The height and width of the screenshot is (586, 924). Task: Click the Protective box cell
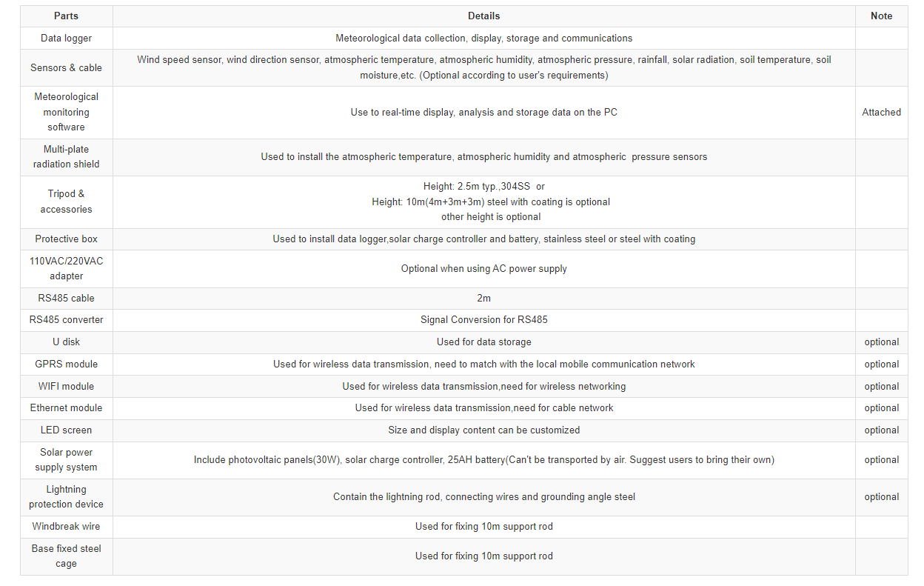pyautogui.click(x=66, y=239)
